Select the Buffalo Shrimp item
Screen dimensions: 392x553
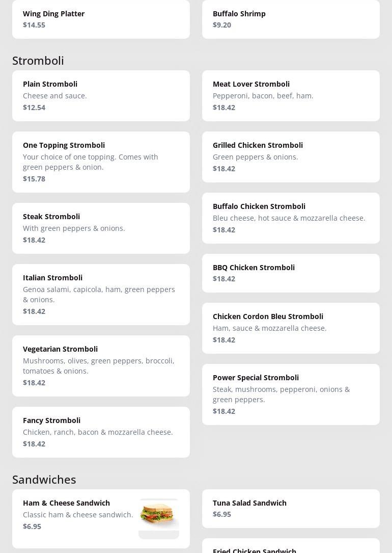point(291,19)
